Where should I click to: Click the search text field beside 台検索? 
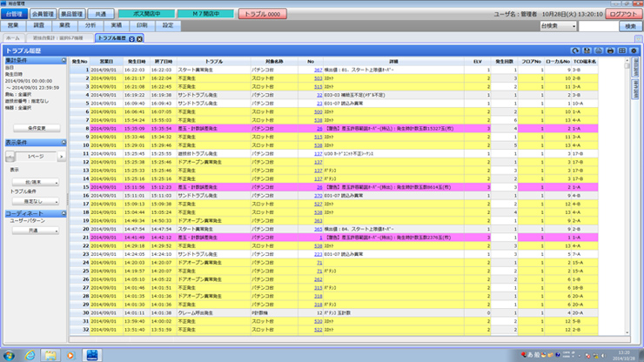click(x=598, y=26)
